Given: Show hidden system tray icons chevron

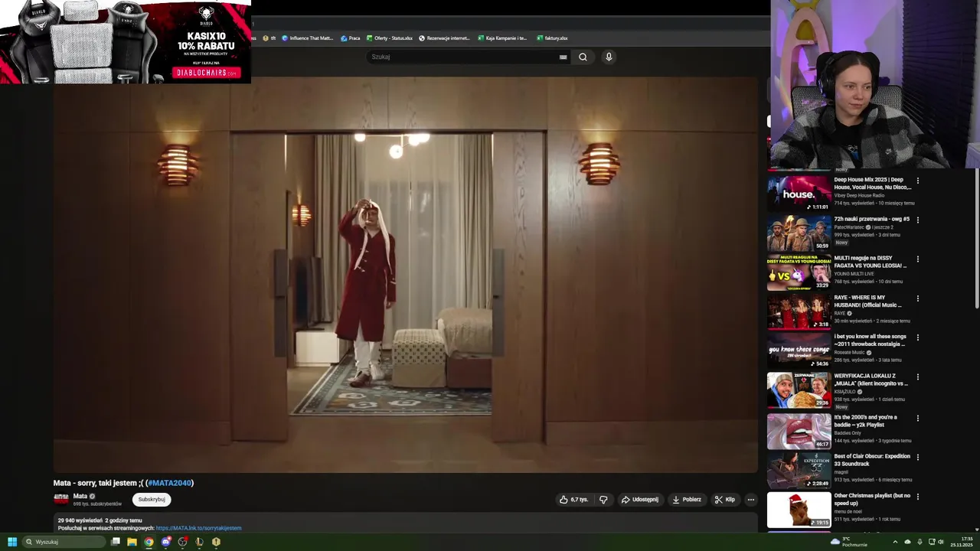Looking at the screenshot, I should [895, 542].
